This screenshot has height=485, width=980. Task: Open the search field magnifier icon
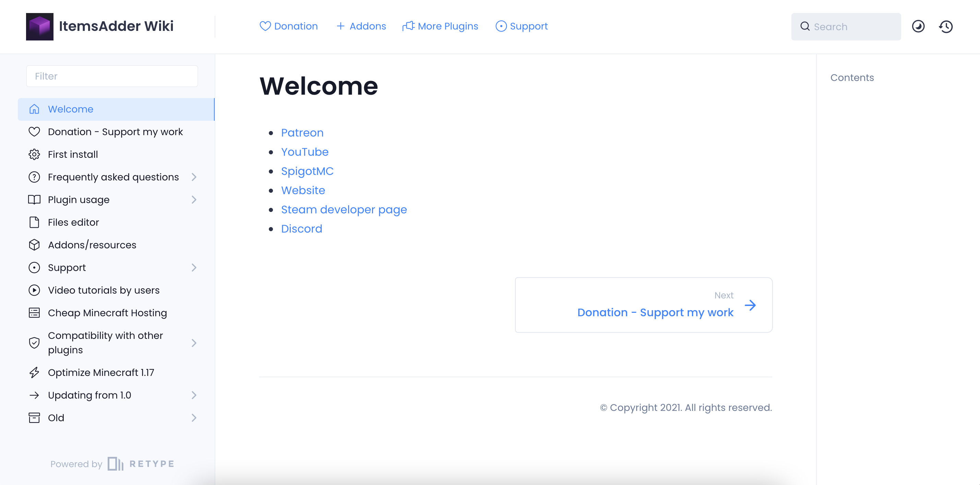point(805,26)
